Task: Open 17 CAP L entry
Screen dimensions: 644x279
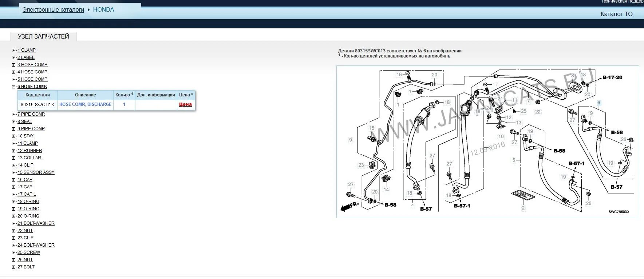Action: tap(27, 194)
